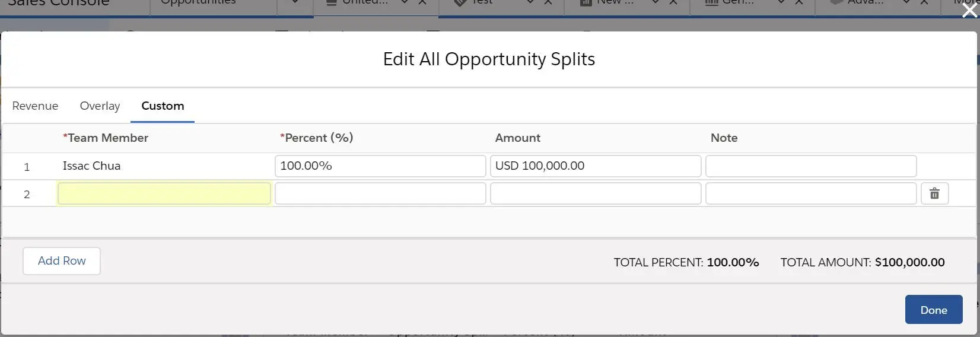Screen dimensions: 980x337
Task: Click the 100.00% percent field for Issac Chua
Action: click(x=380, y=166)
